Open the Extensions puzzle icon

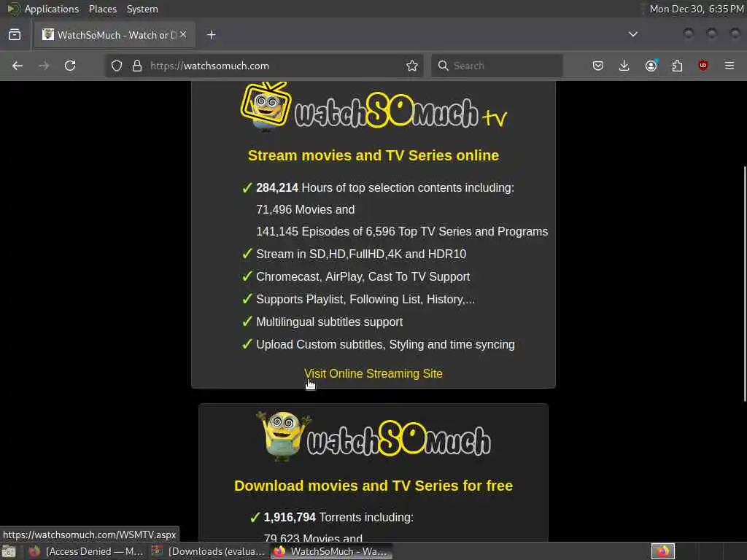[677, 66]
